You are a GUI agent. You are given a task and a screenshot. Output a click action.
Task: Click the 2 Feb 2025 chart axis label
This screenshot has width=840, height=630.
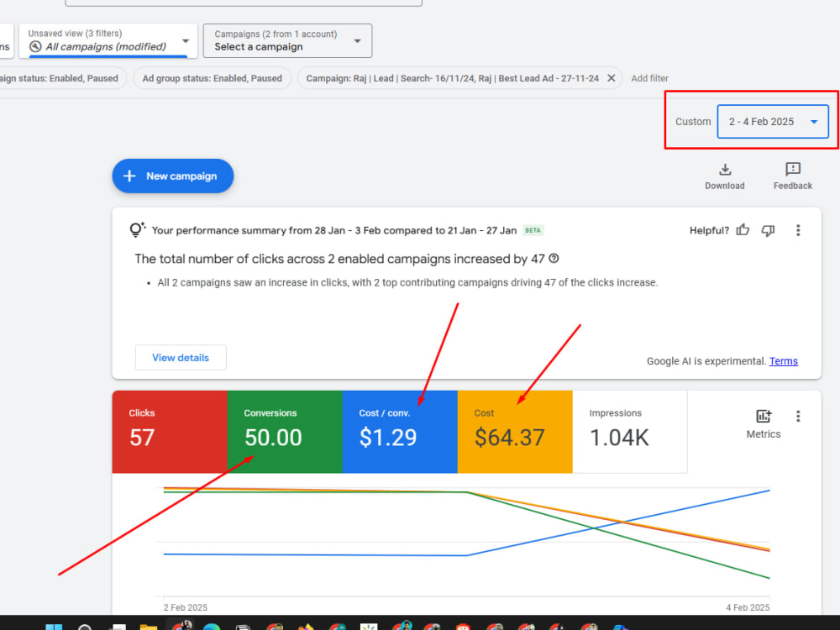click(x=186, y=607)
